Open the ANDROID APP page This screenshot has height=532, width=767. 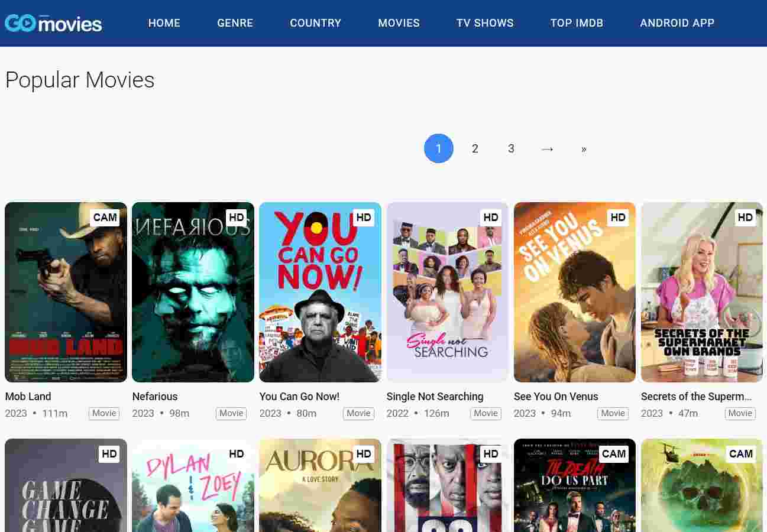677,23
